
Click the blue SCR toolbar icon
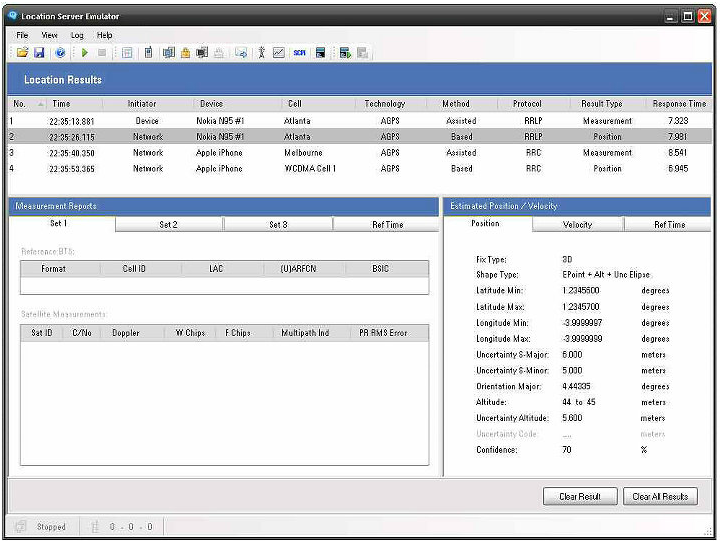point(299,53)
